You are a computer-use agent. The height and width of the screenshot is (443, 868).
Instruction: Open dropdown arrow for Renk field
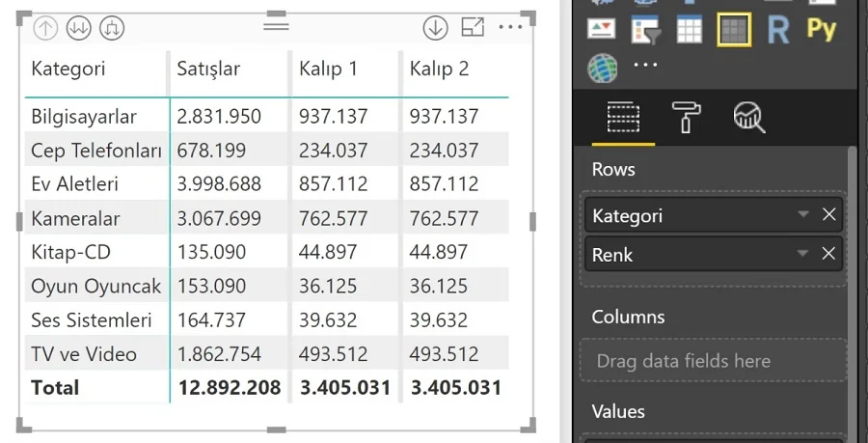[x=802, y=254]
